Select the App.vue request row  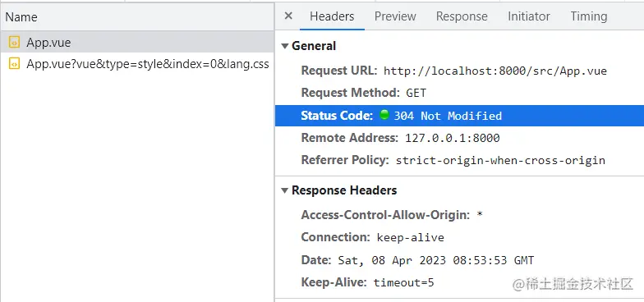tap(137, 42)
